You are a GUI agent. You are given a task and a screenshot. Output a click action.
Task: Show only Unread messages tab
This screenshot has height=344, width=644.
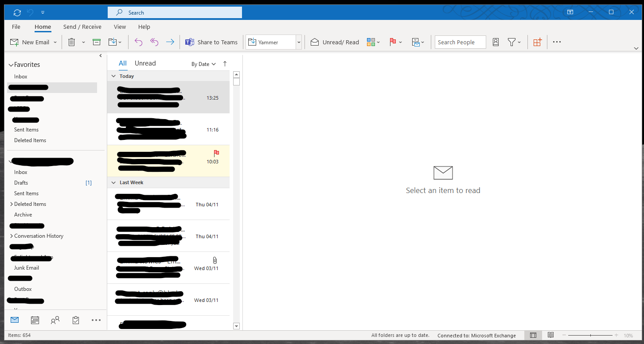(x=145, y=63)
